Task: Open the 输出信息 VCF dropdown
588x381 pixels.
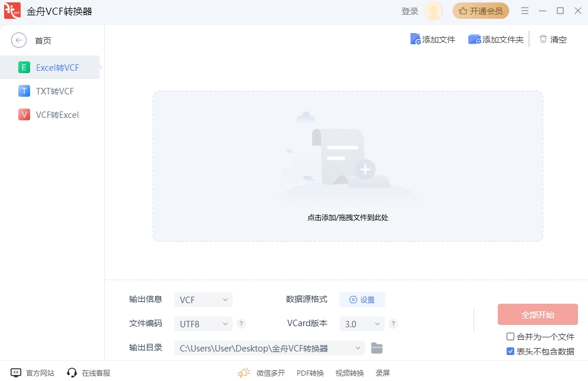Action: pyautogui.click(x=203, y=300)
